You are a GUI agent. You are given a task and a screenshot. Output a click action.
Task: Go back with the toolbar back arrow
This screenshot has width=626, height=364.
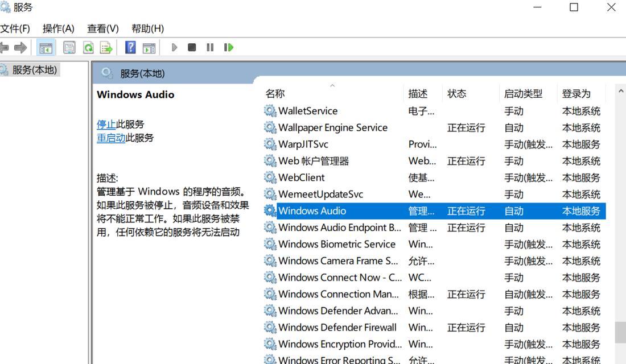click(4, 48)
